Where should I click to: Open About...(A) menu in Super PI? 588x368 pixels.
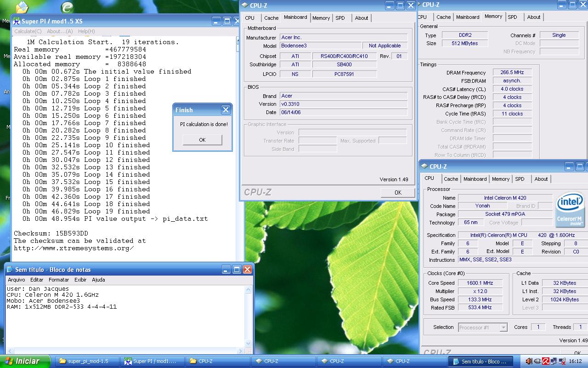coord(60,31)
